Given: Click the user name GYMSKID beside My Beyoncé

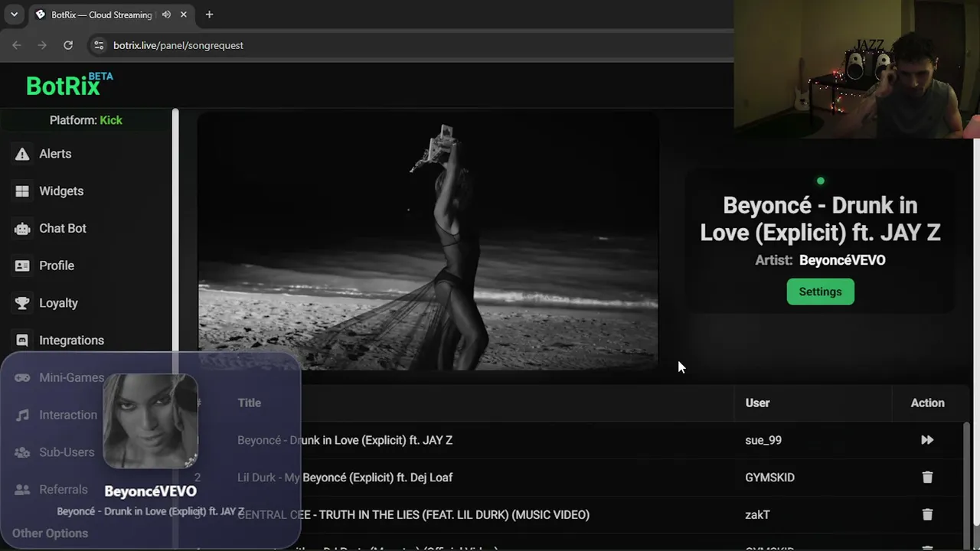Looking at the screenshot, I should pyautogui.click(x=769, y=478).
